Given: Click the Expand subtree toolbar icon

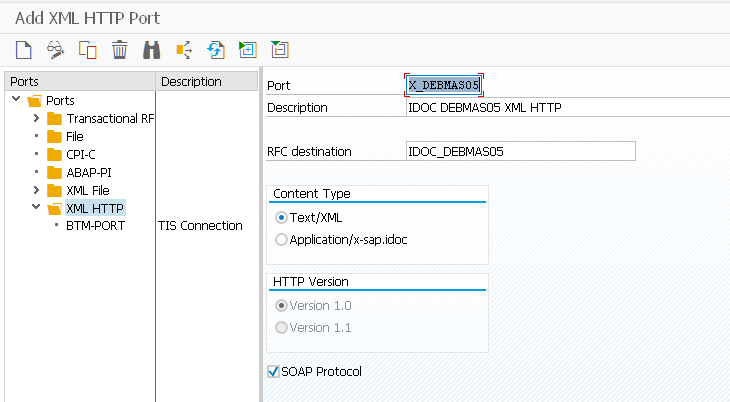Looking at the screenshot, I should point(248,50).
